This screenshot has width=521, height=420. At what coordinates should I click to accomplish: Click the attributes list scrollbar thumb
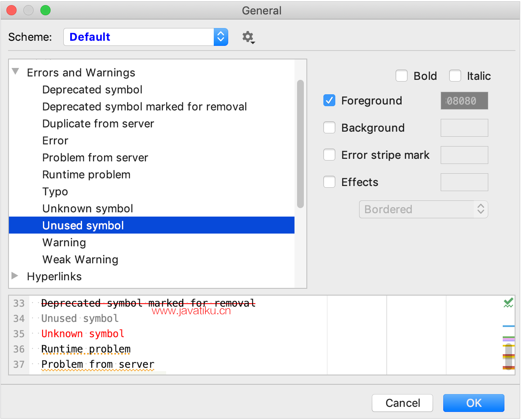coord(300,144)
